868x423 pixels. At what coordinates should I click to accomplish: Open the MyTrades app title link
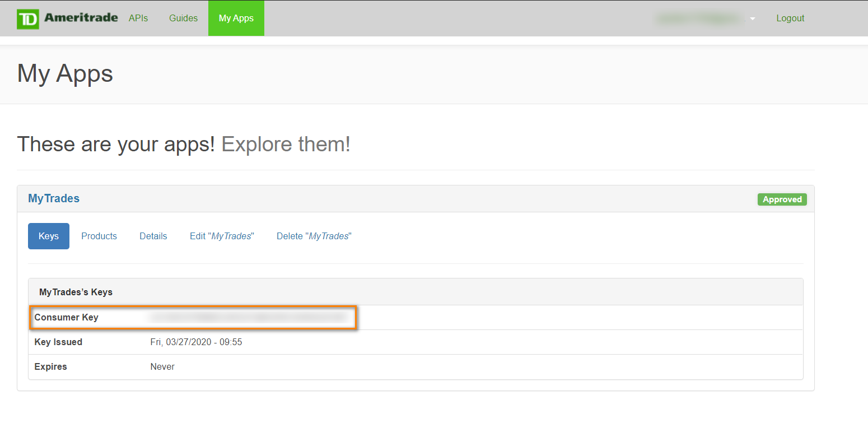pos(54,198)
